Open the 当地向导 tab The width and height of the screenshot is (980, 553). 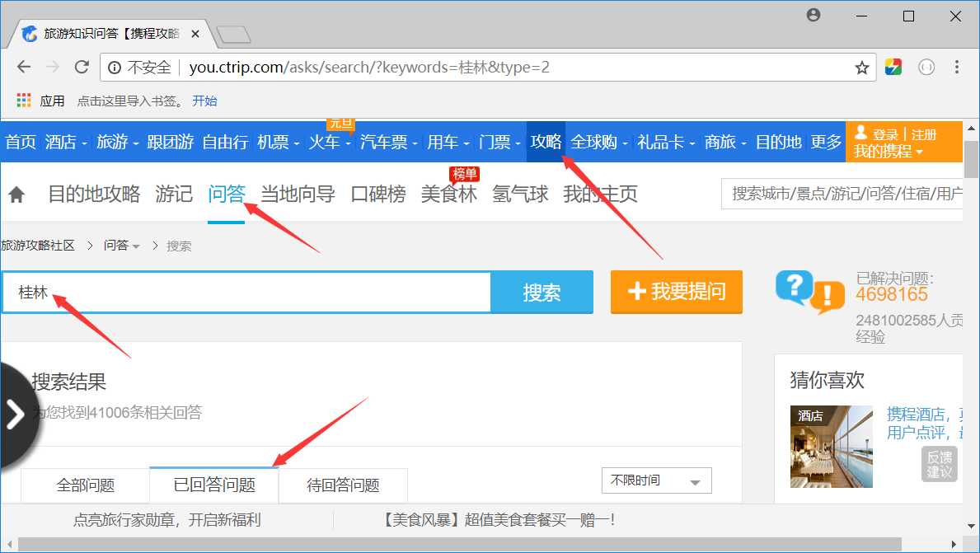(x=298, y=194)
